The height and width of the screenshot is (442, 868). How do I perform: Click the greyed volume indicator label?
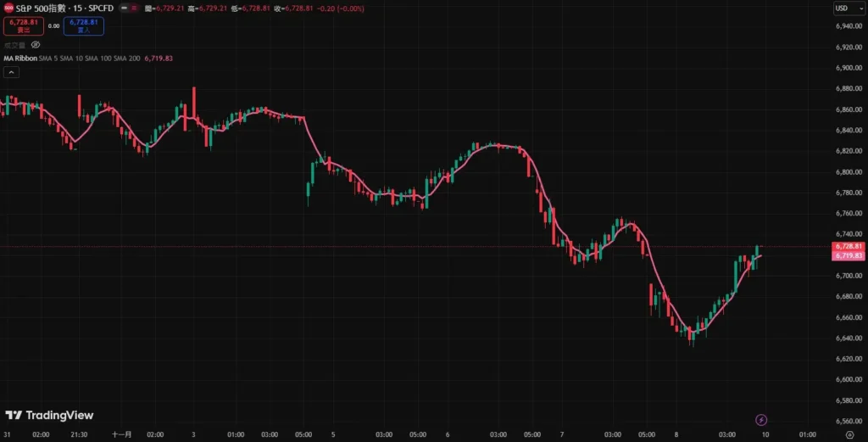click(14, 44)
